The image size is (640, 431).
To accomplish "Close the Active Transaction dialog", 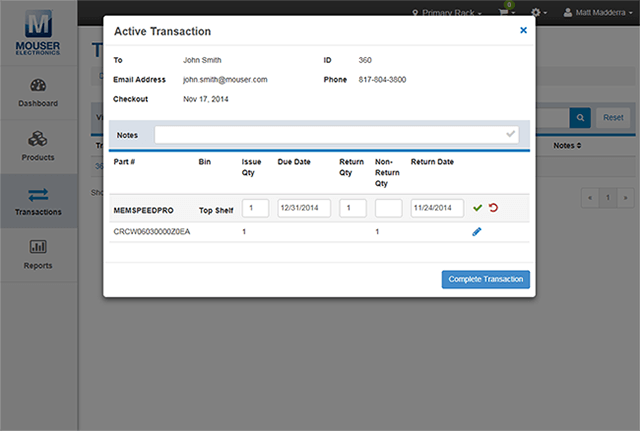I will (x=523, y=31).
